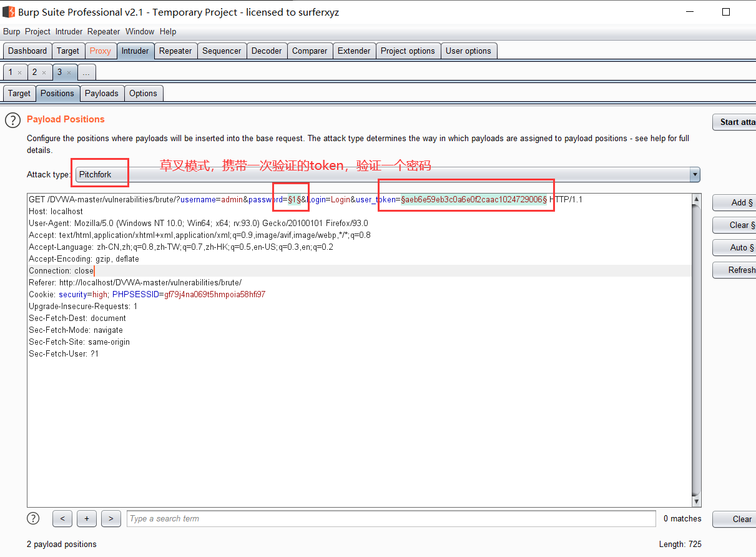
Task: Select the Positions sub-tab
Action: (57, 94)
